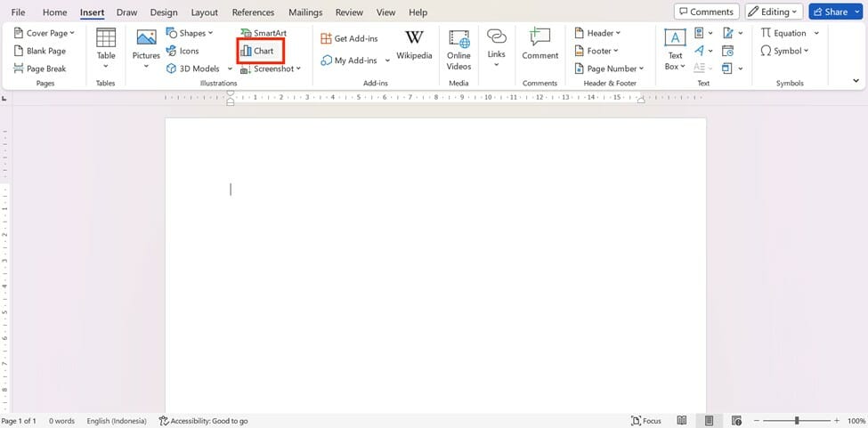Click the Pictures icon
Image resolution: width=868 pixels, height=428 pixels.
[146, 38]
